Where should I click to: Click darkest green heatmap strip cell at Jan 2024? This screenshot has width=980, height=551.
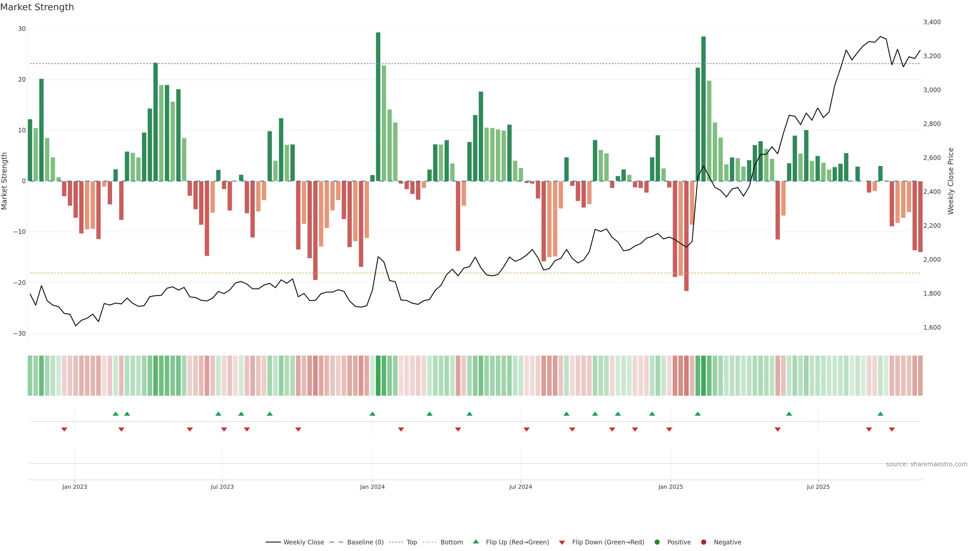378,375
